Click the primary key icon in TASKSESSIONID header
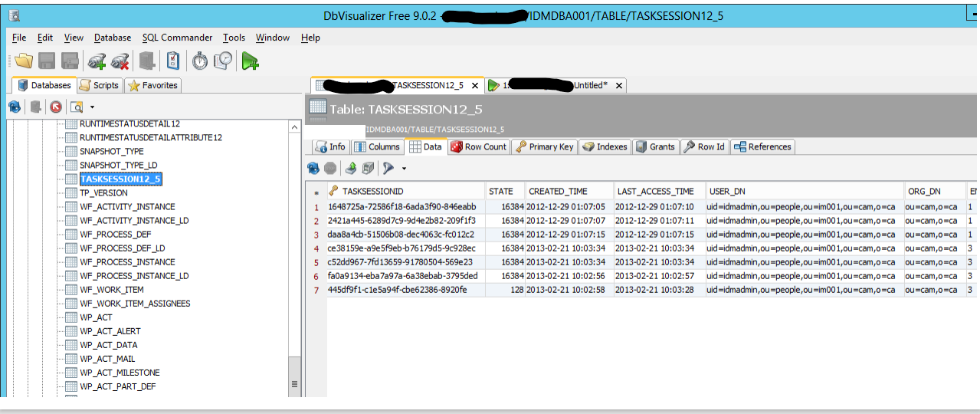Image resolution: width=980 pixels, height=414 pixels. point(334,191)
